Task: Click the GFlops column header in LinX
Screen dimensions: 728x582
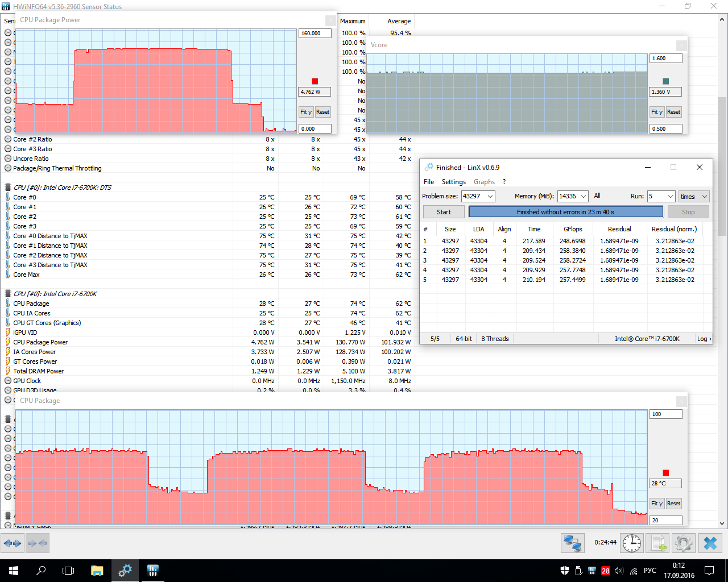Action: pyautogui.click(x=573, y=229)
